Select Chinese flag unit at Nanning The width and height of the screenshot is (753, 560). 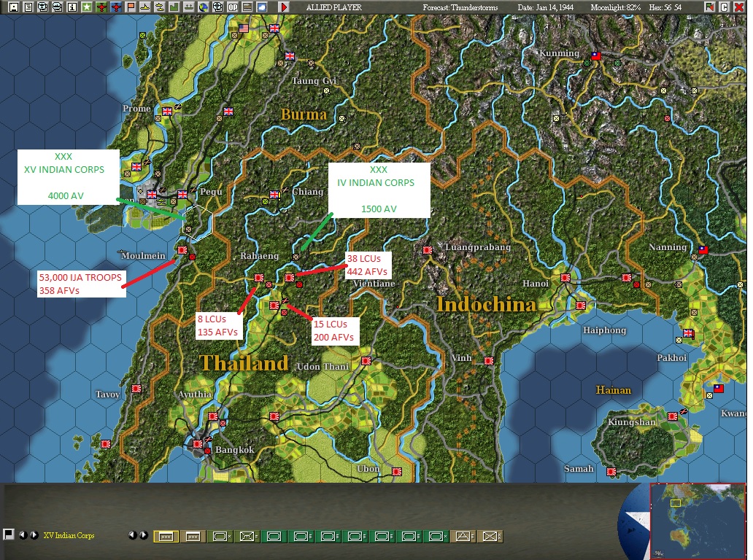pos(703,249)
